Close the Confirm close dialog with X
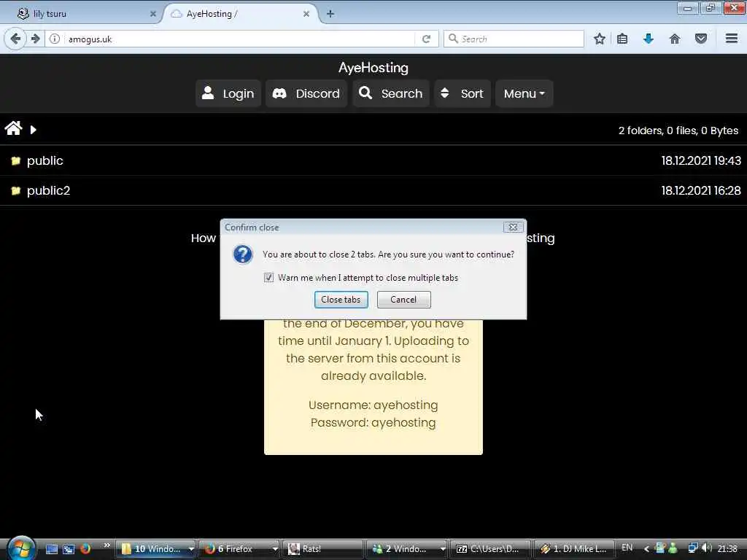The width and height of the screenshot is (747, 560). pos(513,227)
